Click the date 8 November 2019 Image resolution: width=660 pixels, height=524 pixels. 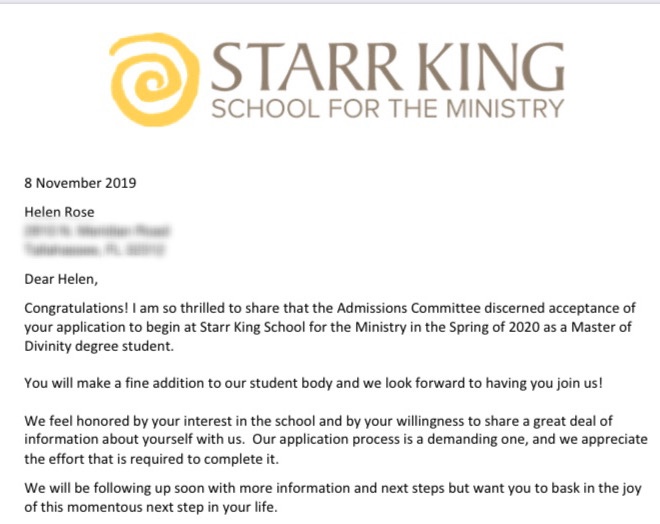pyautogui.click(x=80, y=183)
